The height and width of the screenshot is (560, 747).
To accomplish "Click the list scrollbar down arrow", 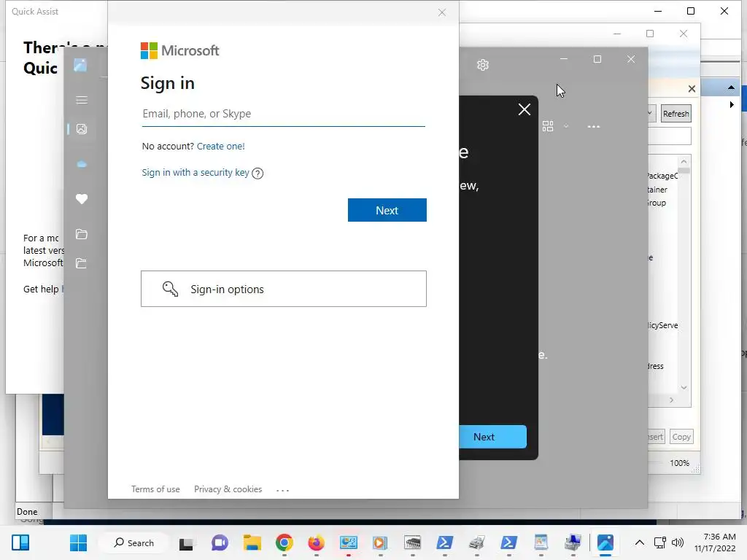I will click(684, 388).
